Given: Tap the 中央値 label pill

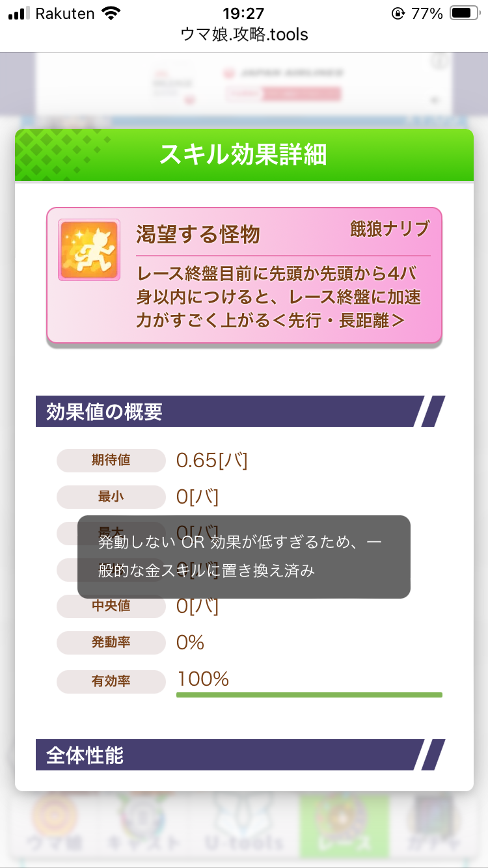Looking at the screenshot, I should tap(111, 606).
